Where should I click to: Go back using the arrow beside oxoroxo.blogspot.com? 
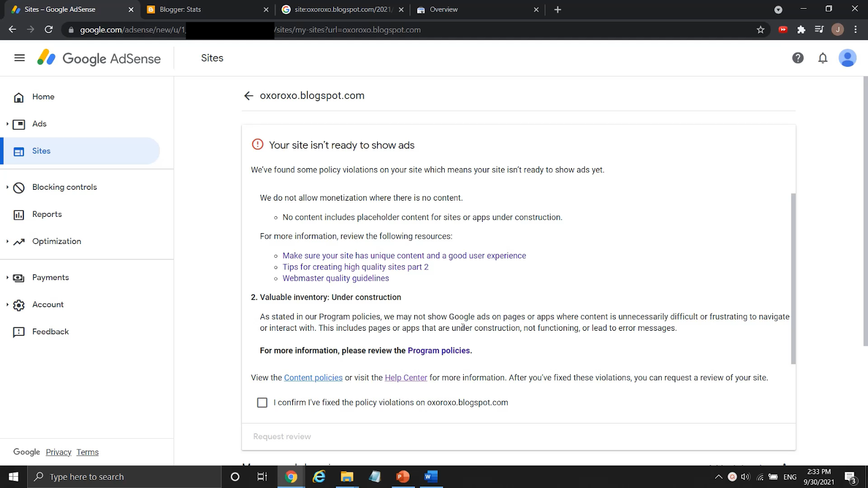(248, 96)
